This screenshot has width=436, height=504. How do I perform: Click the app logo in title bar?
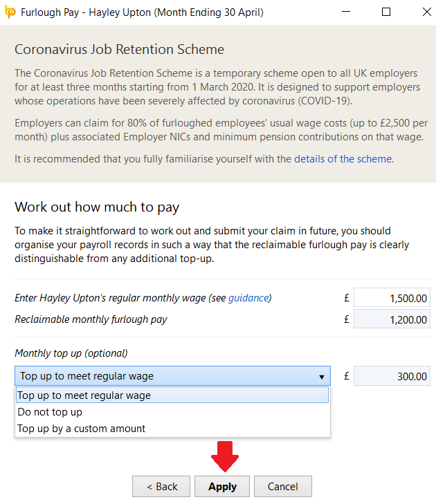(10, 12)
